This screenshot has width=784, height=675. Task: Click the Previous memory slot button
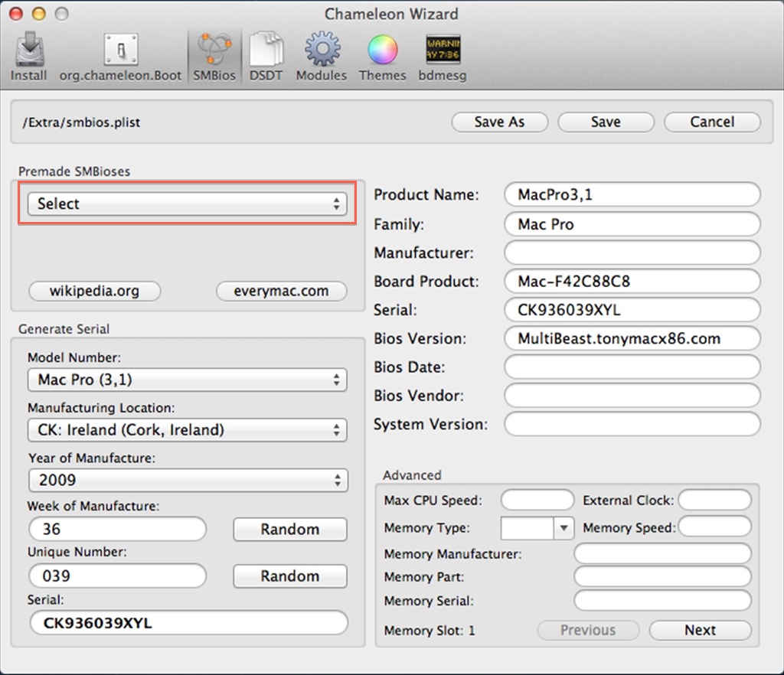[x=588, y=630]
